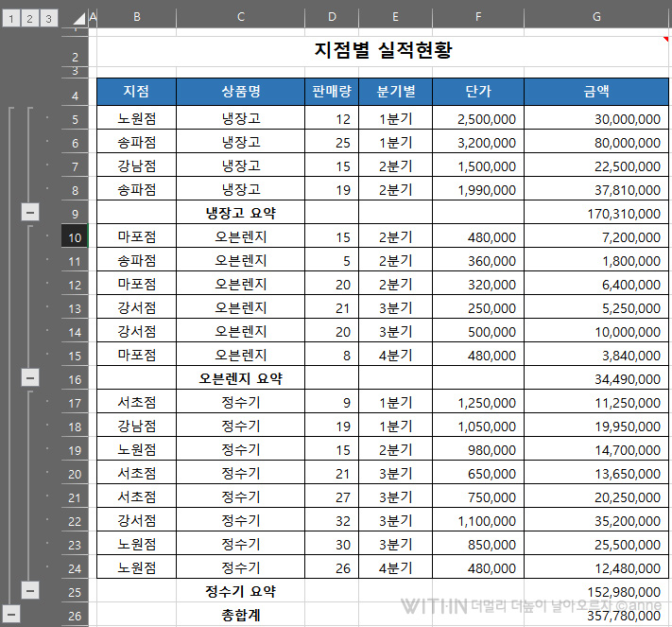672x627 pixels.
Task: Select grand total 357,780,000
Action: (x=596, y=615)
